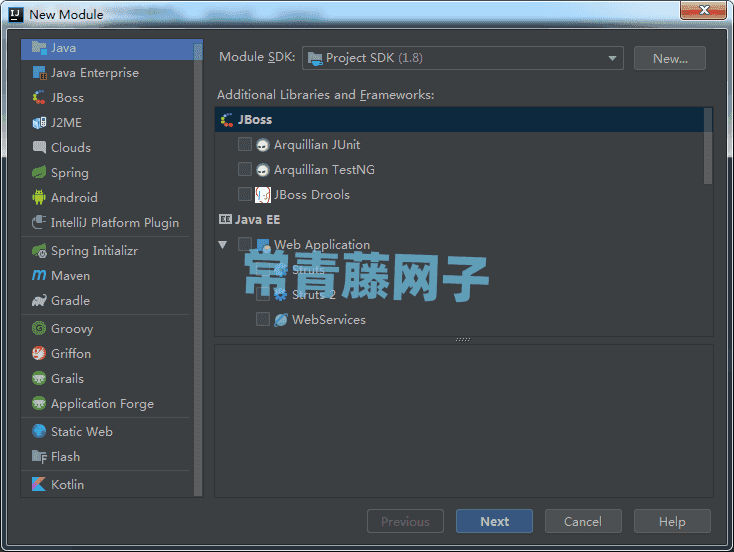
Task: Select the IntelliJ Platform Plugin icon
Action: [x=39, y=222]
